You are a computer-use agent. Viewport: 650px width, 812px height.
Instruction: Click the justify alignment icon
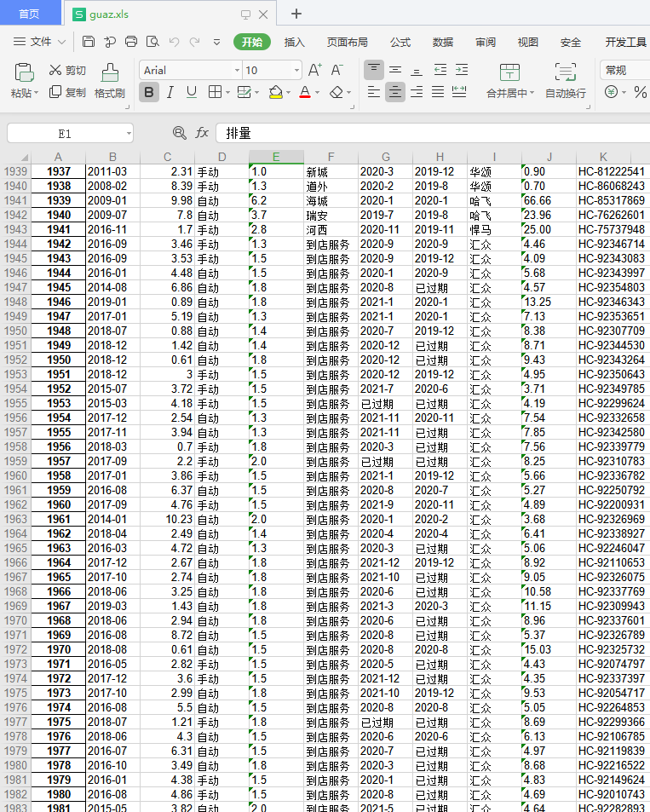pos(438,92)
